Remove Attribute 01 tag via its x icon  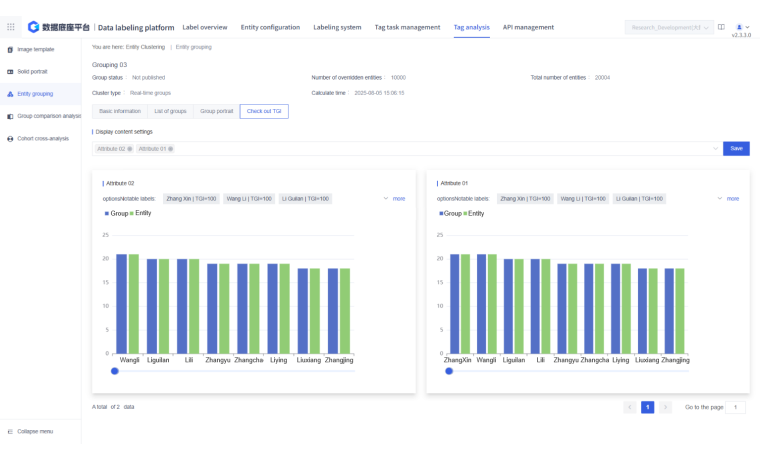(170, 149)
